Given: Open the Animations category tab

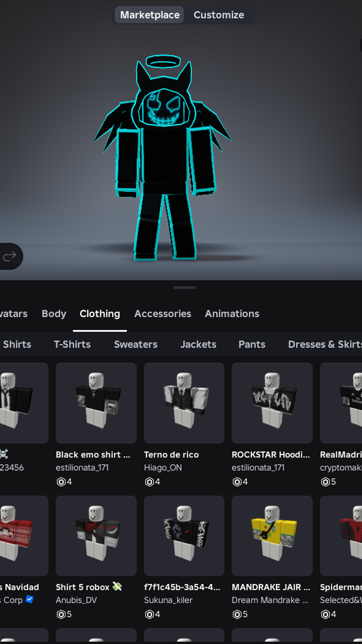Looking at the screenshot, I should tap(232, 314).
